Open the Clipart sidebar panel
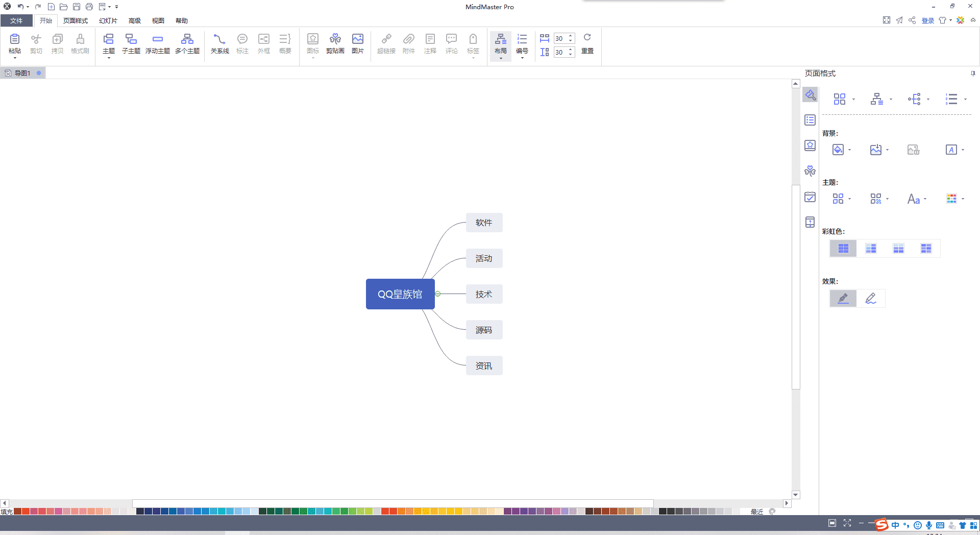The width and height of the screenshot is (980, 535). [810, 171]
